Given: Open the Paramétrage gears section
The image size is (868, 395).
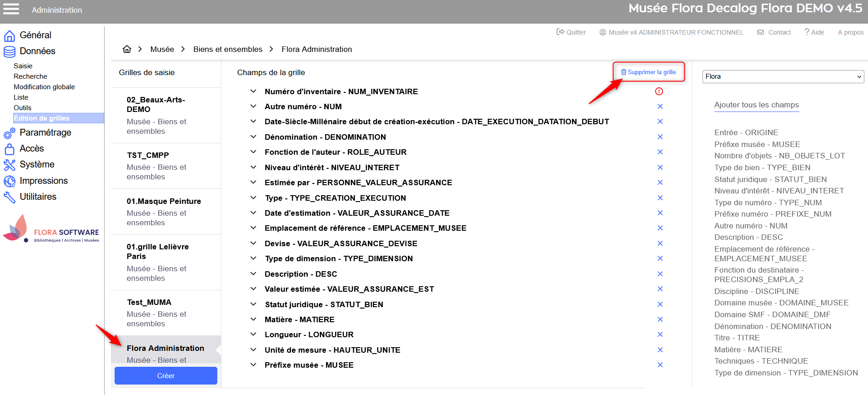Looking at the screenshot, I should 10,133.
